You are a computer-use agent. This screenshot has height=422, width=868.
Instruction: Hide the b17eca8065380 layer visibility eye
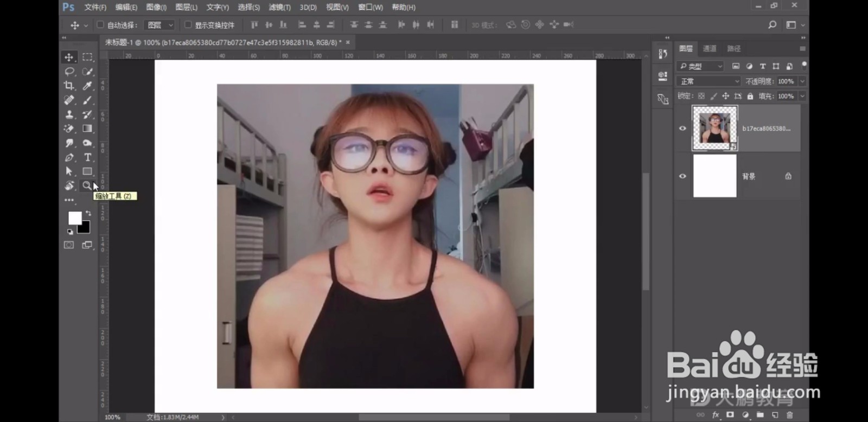[682, 129]
